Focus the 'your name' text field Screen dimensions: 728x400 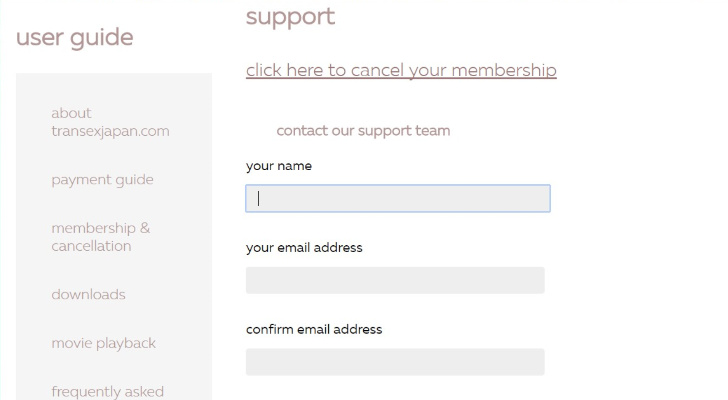(397, 198)
